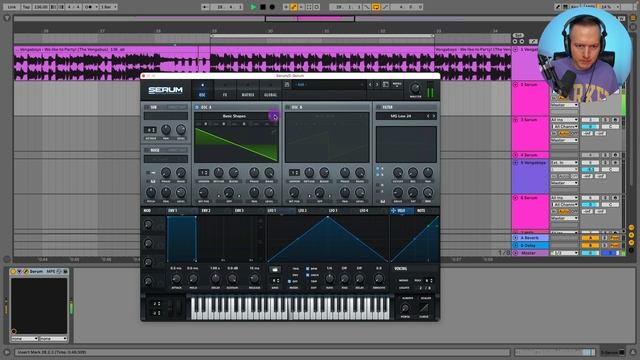This screenshot has width=640, height=360.
Task: Toggle the LFO ENV mode checkbox
Action: 290,276
